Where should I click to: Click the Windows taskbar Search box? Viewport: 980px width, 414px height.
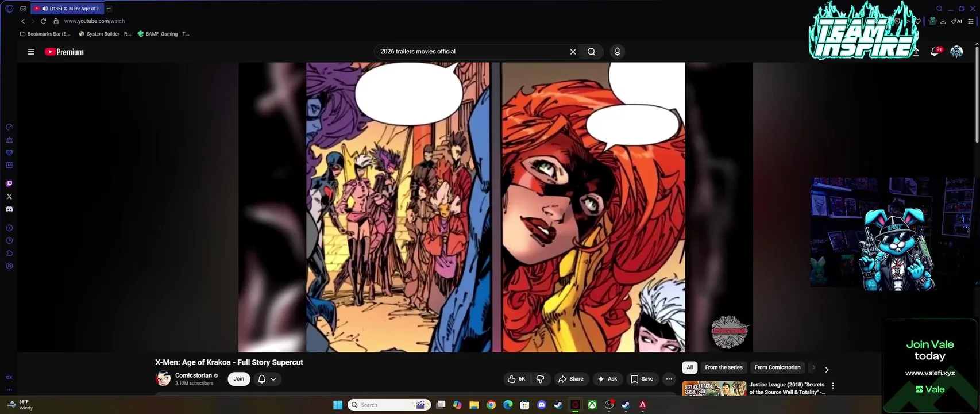point(389,405)
